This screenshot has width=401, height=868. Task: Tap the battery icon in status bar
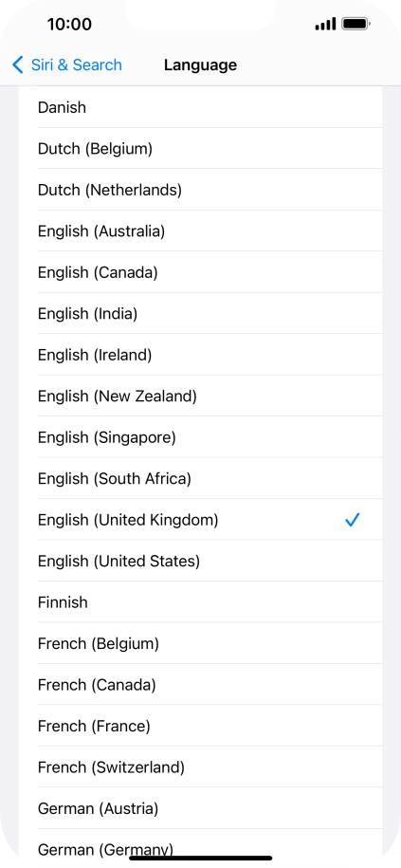(355, 24)
